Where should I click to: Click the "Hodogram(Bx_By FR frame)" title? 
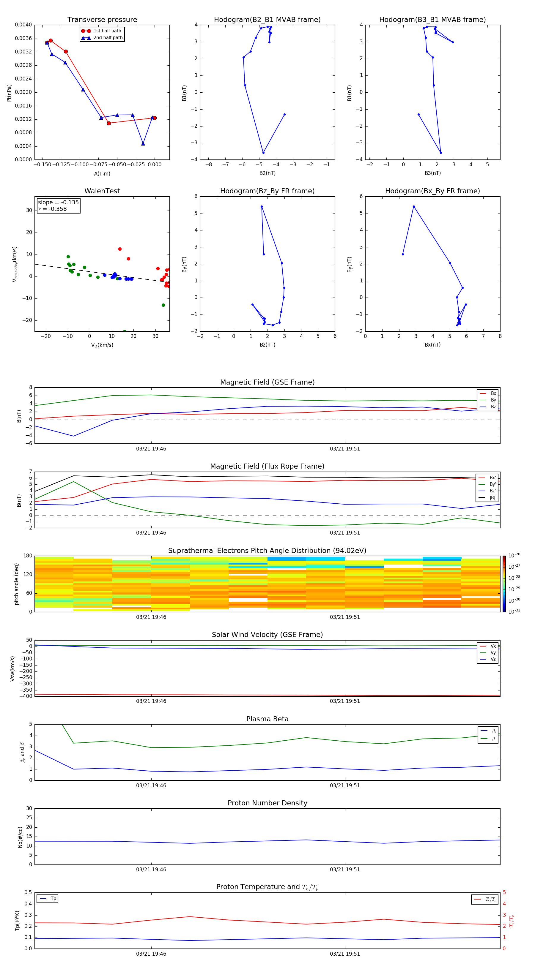[x=432, y=191]
